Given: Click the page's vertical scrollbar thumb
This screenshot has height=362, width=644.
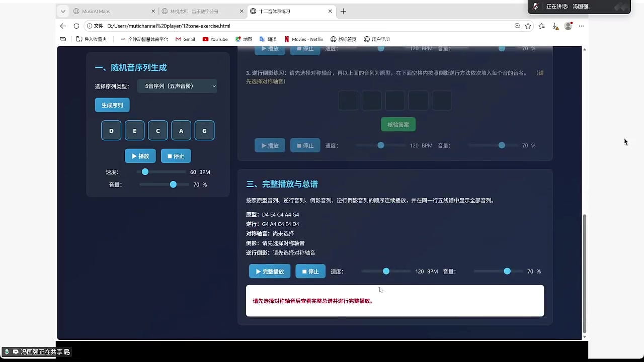Looking at the screenshot, I should (585, 274).
